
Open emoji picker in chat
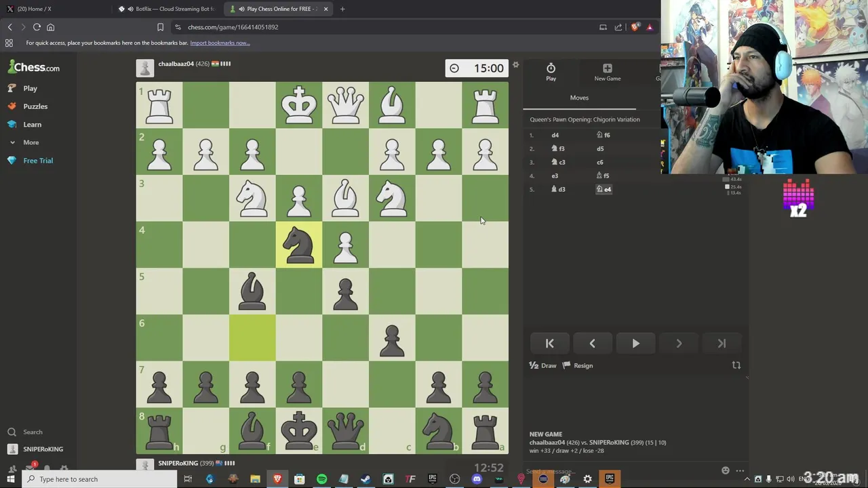[725, 470]
